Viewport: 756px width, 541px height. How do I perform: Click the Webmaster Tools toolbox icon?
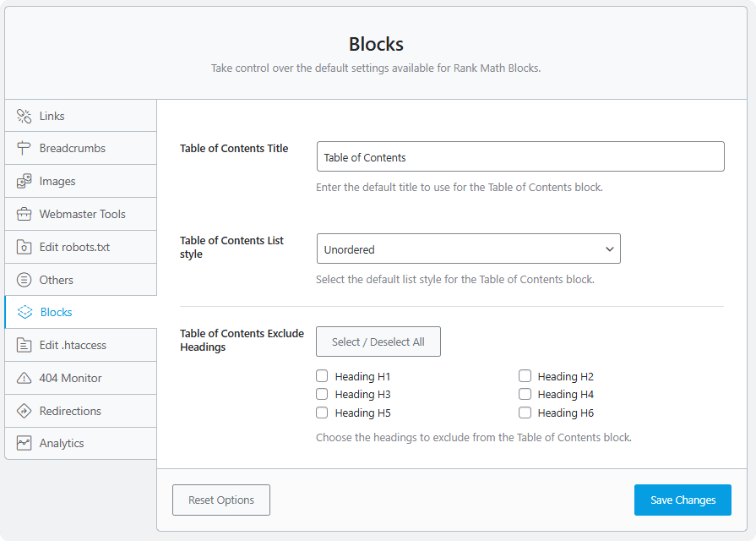24,214
